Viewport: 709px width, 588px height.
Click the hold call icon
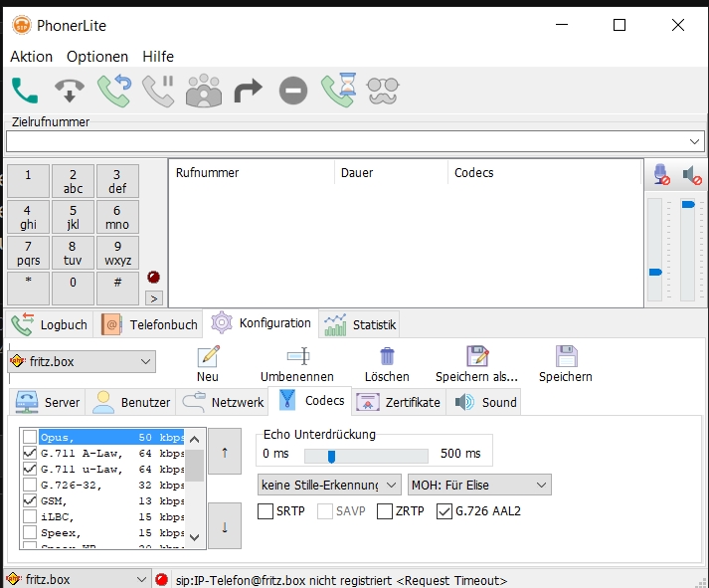point(158,91)
